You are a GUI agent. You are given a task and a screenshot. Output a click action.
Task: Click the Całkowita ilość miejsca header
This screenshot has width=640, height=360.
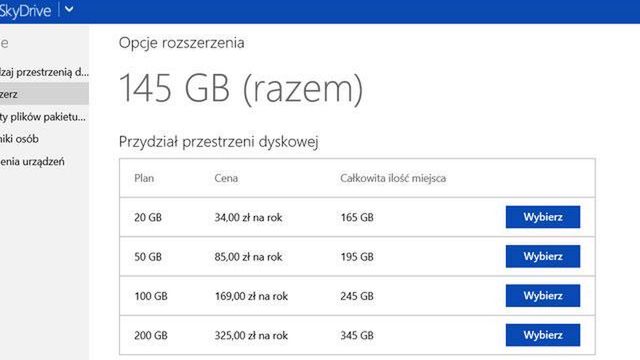tap(393, 178)
